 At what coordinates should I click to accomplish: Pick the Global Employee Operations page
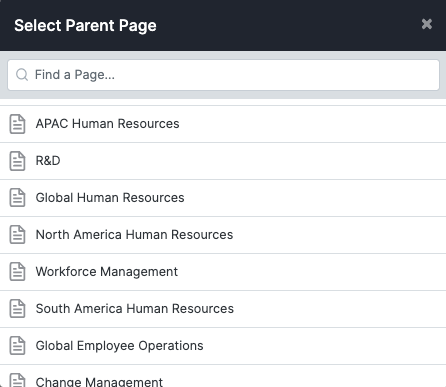coord(223,346)
